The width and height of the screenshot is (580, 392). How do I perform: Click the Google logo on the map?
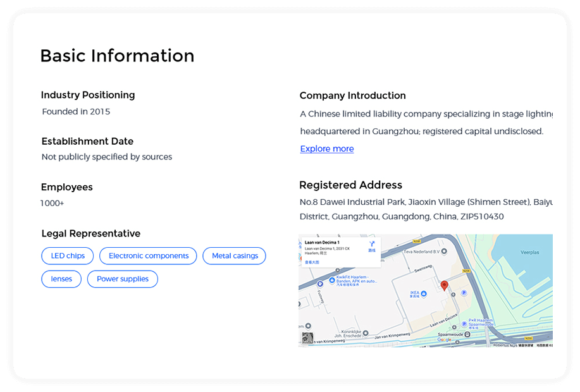tap(443, 340)
